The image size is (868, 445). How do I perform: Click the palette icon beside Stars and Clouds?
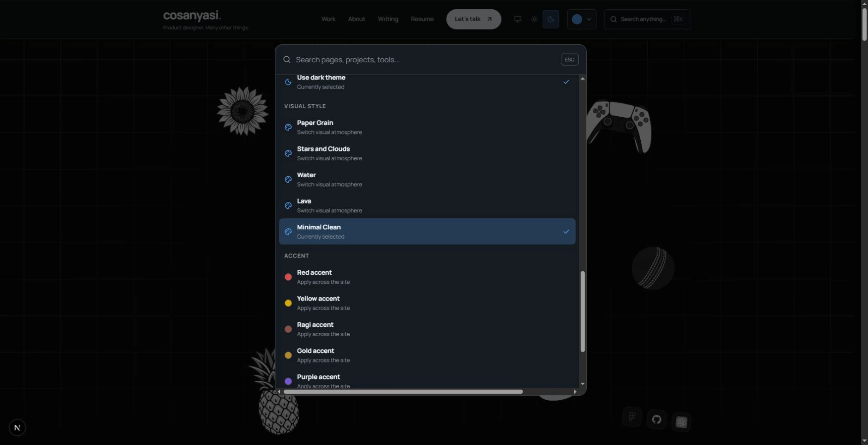tap(288, 153)
